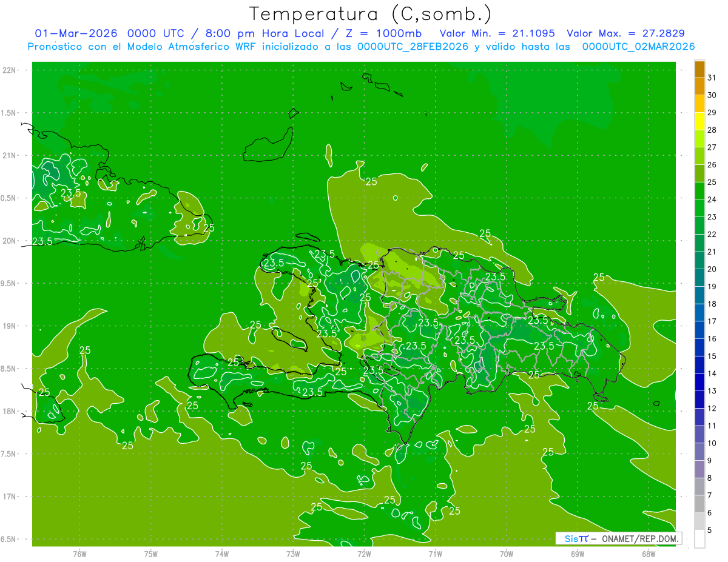Image resolution: width=728 pixels, height=562 pixels.
Task: Click the '8' color bar label
Action: point(710,478)
